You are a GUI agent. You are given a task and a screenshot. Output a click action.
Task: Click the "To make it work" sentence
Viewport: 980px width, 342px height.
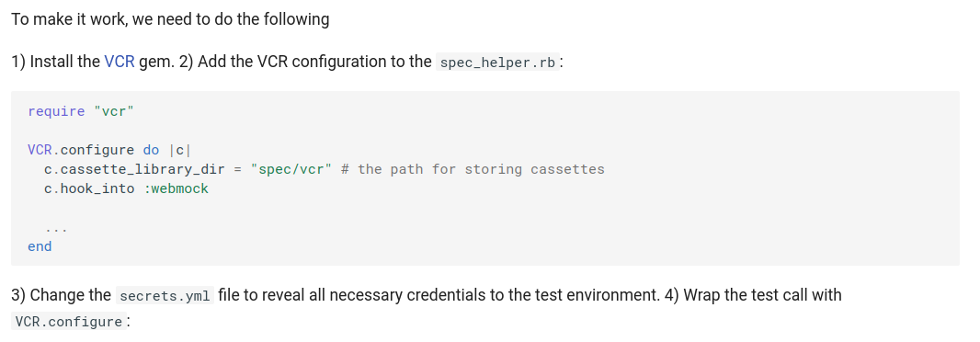pyautogui.click(x=170, y=20)
